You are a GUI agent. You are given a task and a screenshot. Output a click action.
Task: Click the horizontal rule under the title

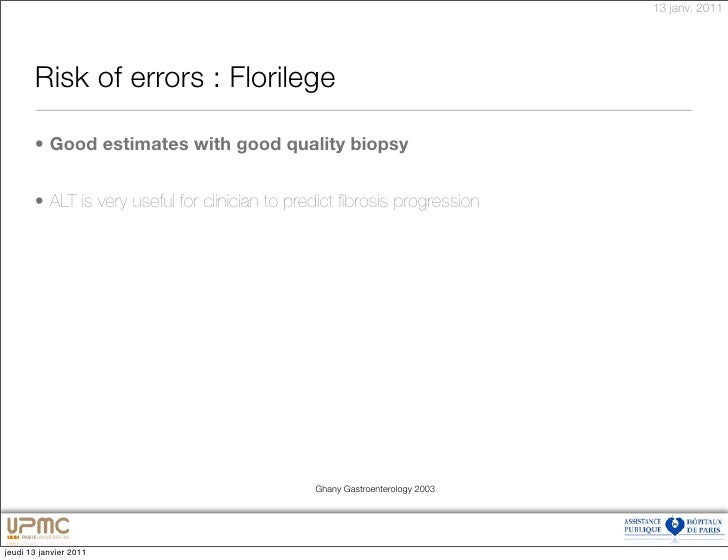364,111
